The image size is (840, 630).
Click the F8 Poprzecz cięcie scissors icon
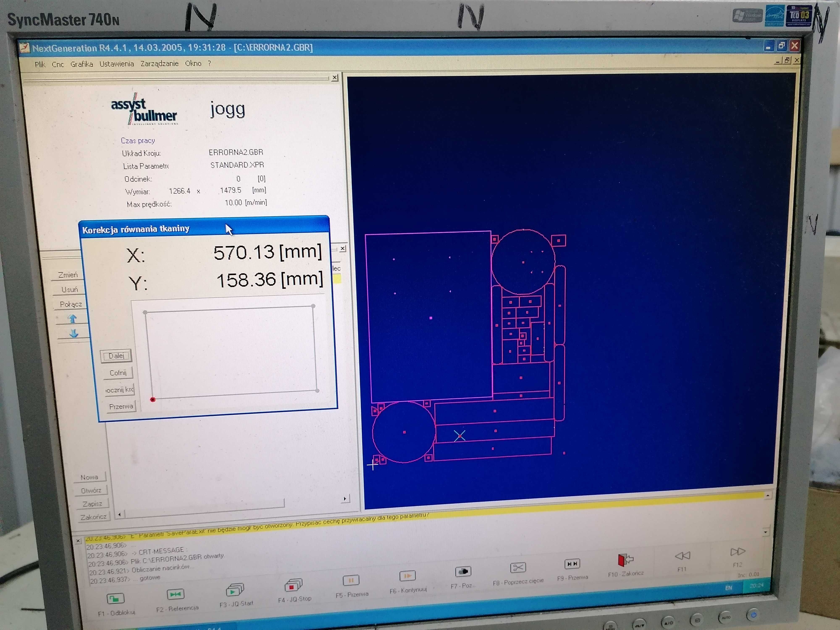click(x=518, y=567)
